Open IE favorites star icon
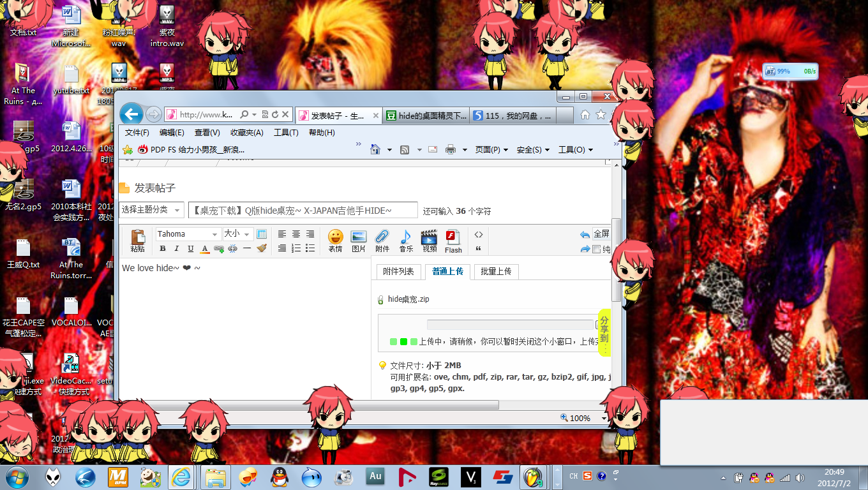 601,115
